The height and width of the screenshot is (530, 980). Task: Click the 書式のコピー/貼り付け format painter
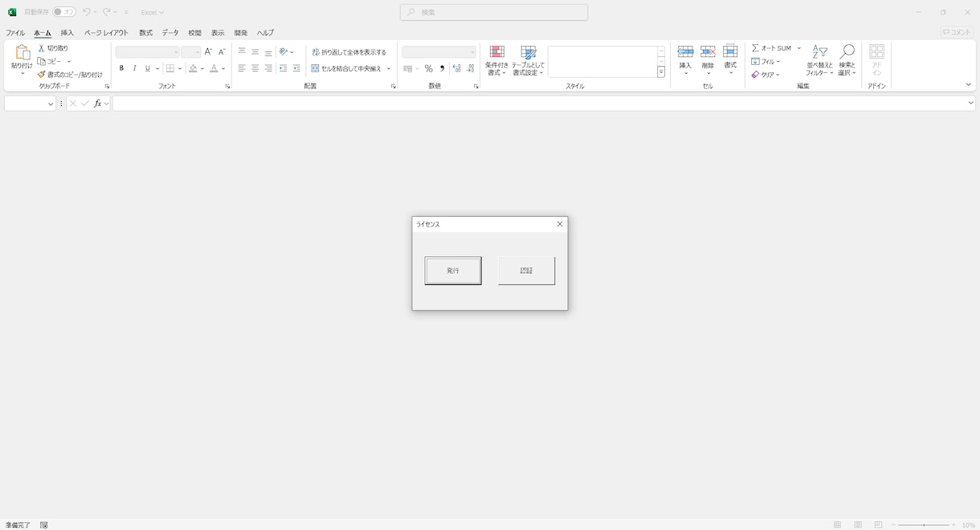(x=70, y=75)
